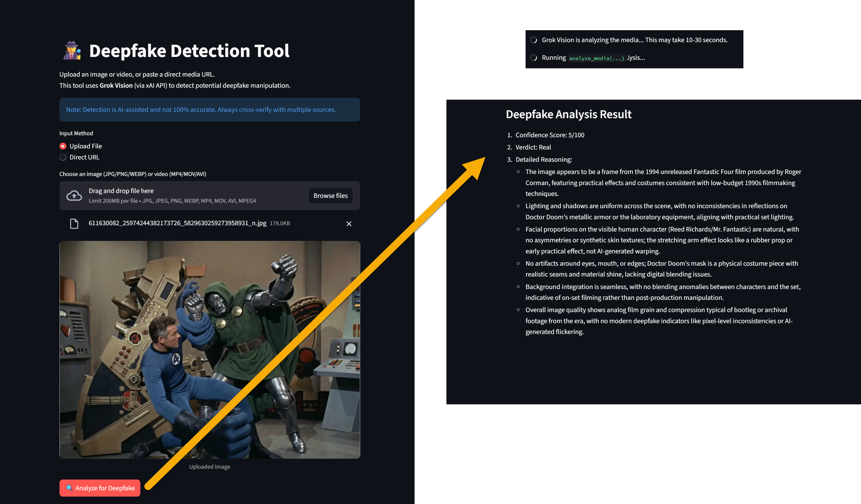861x504 pixels.
Task: Click the file document icon next to filename
Action: tap(74, 224)
